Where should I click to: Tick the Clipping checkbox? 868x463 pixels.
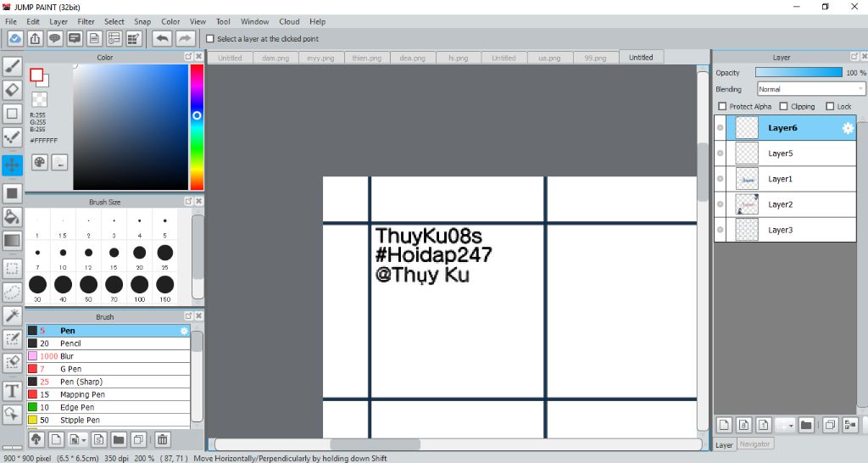[783, 106]
